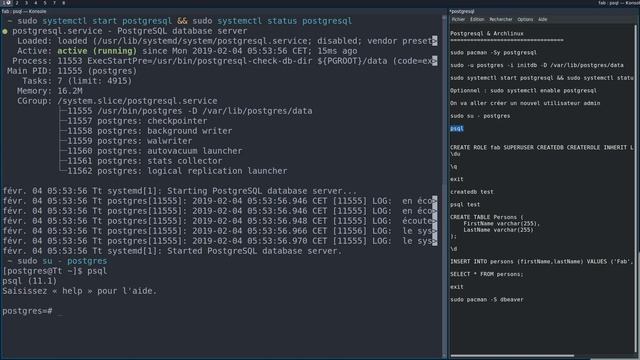The image size is (640, 360).
Task: Click the 'sudo -u postgres -i initdb' line
Action: point(537,65)
